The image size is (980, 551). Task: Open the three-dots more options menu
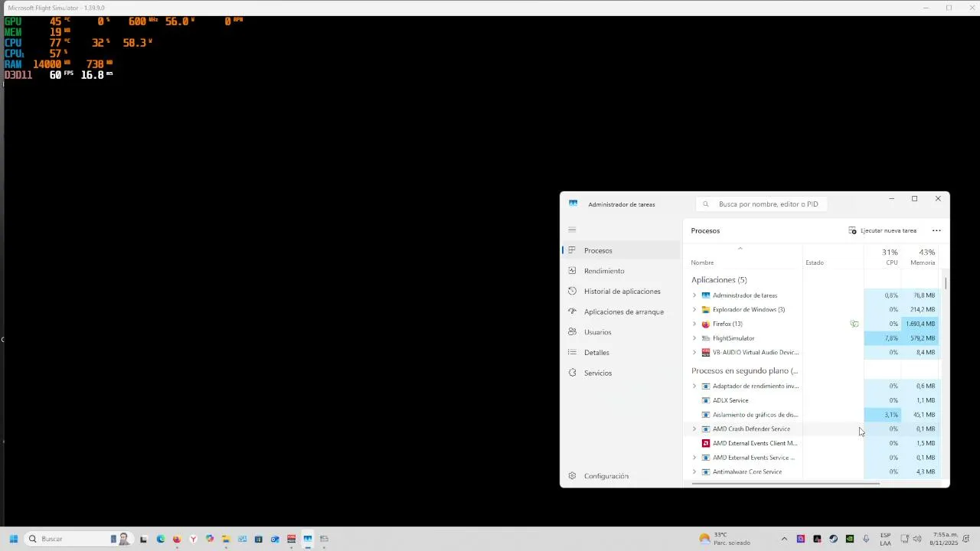click(x=936, y=230)
